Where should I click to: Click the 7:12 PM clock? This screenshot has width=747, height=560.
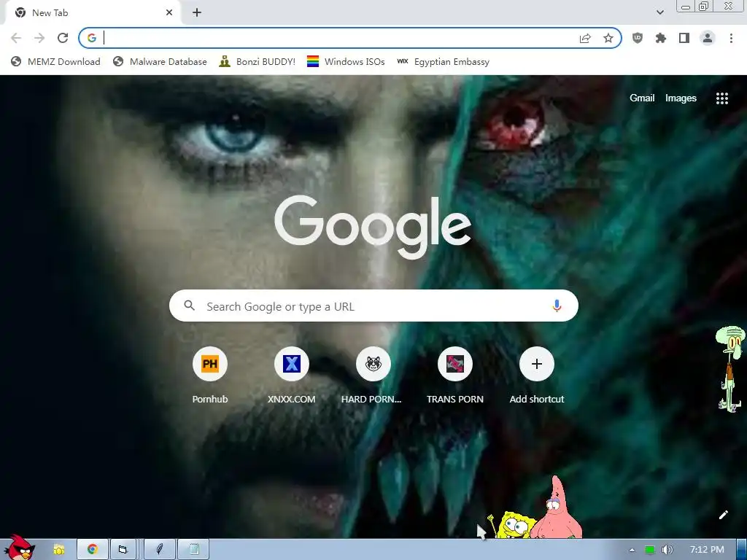[707, 550]
